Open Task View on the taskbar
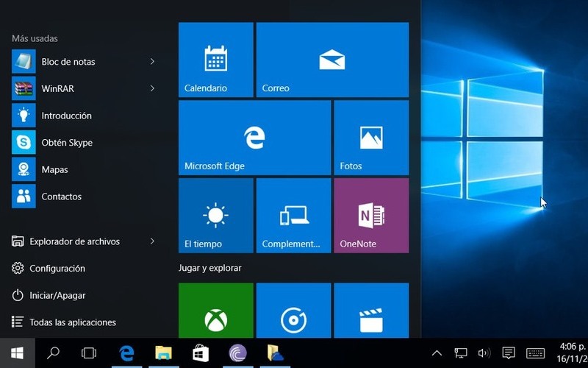Screen dimensions: 588x368 pyautogui.click(x=89, y=353)
